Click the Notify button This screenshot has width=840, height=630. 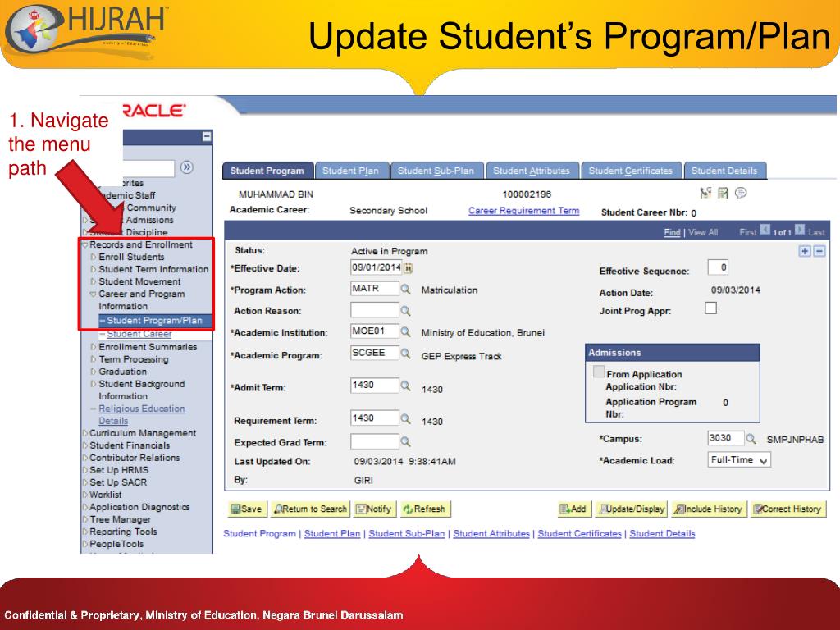374,509
